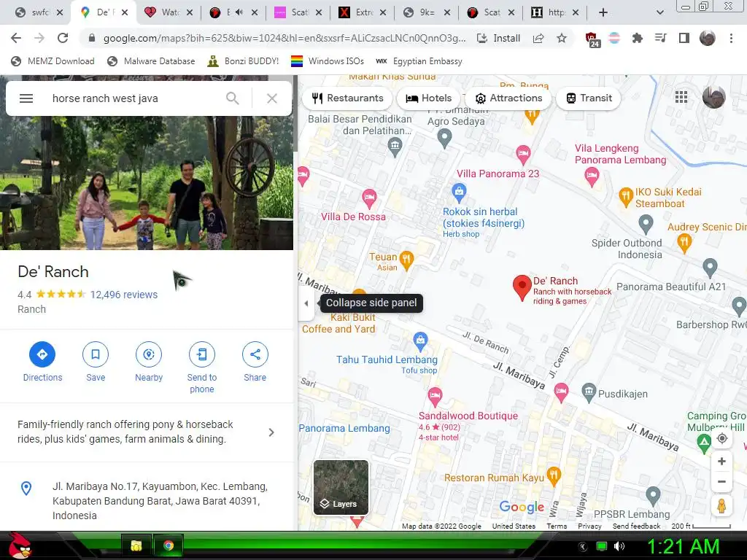Click the search magnifier icon

pyautogui.click(x=233, y=98)
